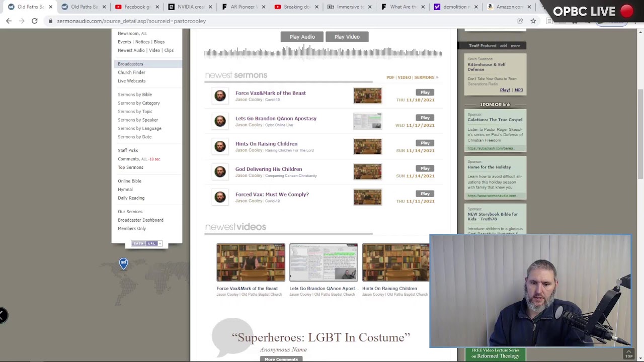This screenshot has height=362, width=644.
Task: Switch to the AR Pioneer tab
Action: pyautogui.click(x=244, y=7)
